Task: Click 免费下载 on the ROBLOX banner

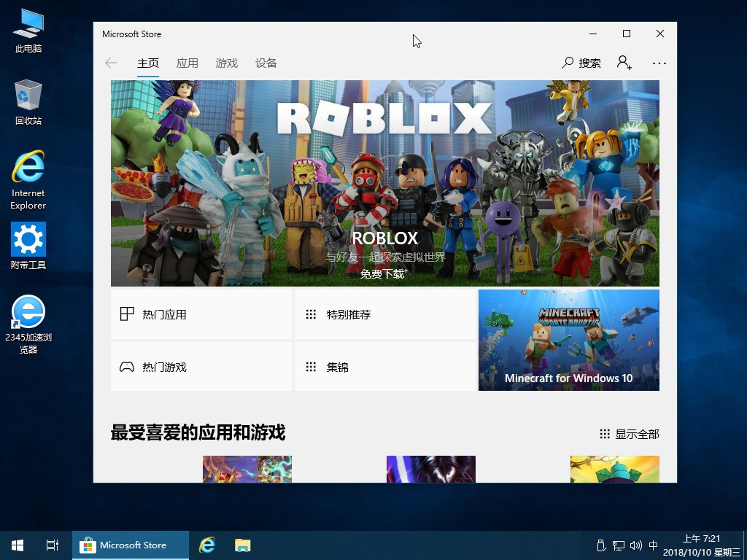Action: click(384, 274)
